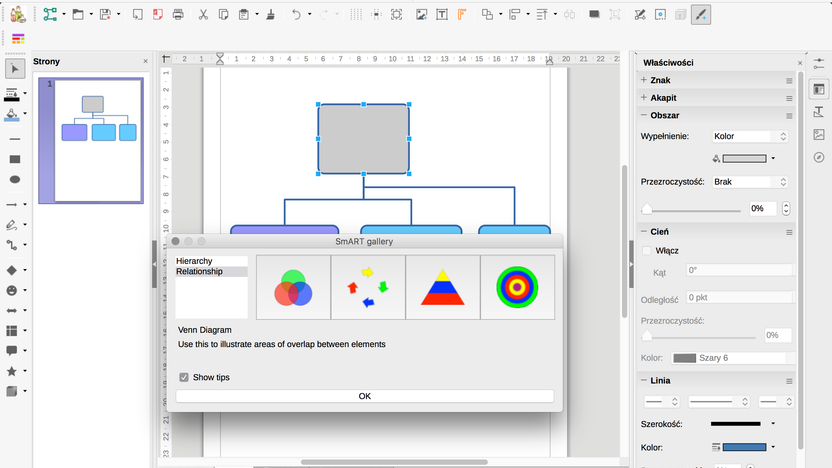This screenshot has height=468, width=832.
Task: Open the Stars and Banners shapes tool
Action: tap(12, 371)
